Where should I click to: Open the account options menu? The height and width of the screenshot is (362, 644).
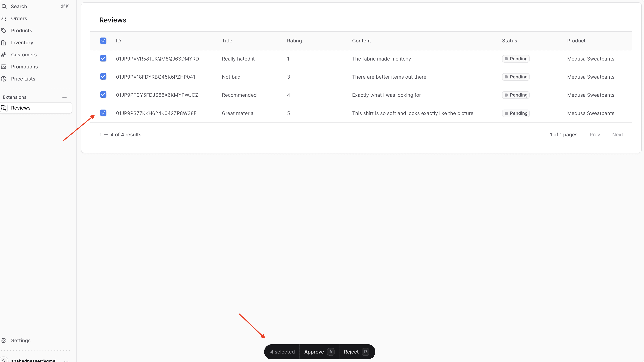66,360
